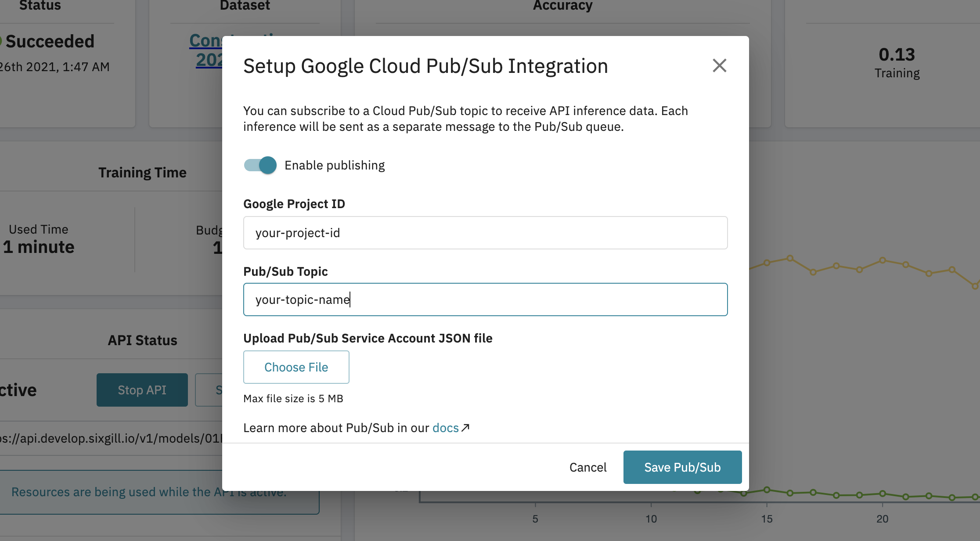Toggle the Enable publishing switch
Screen dimensions: 980x541
point(260,165)
